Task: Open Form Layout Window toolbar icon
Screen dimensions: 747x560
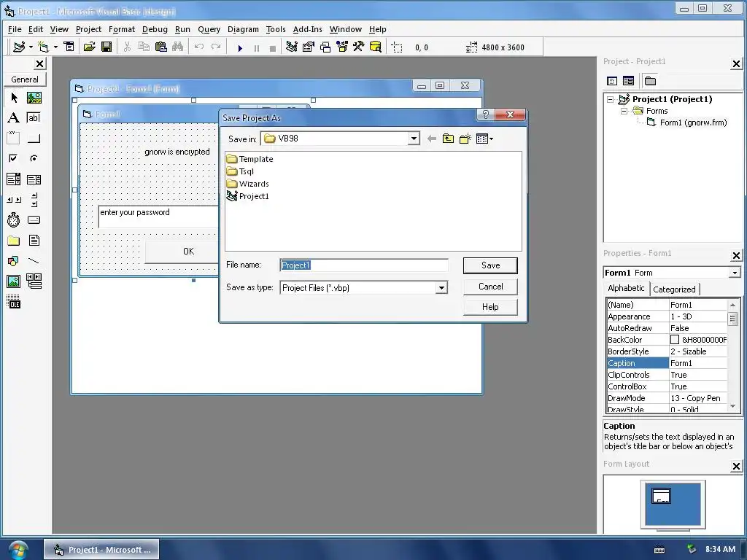Action: [325, 47]
